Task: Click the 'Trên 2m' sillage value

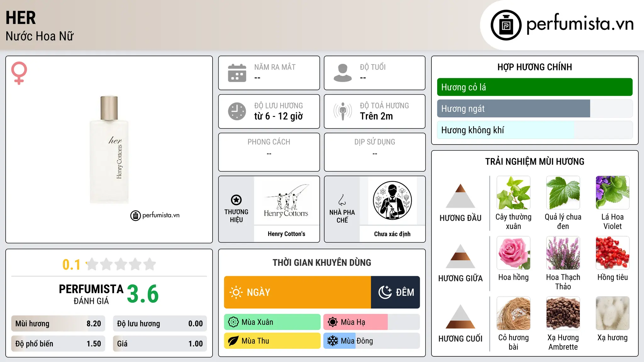Action: 376,116
